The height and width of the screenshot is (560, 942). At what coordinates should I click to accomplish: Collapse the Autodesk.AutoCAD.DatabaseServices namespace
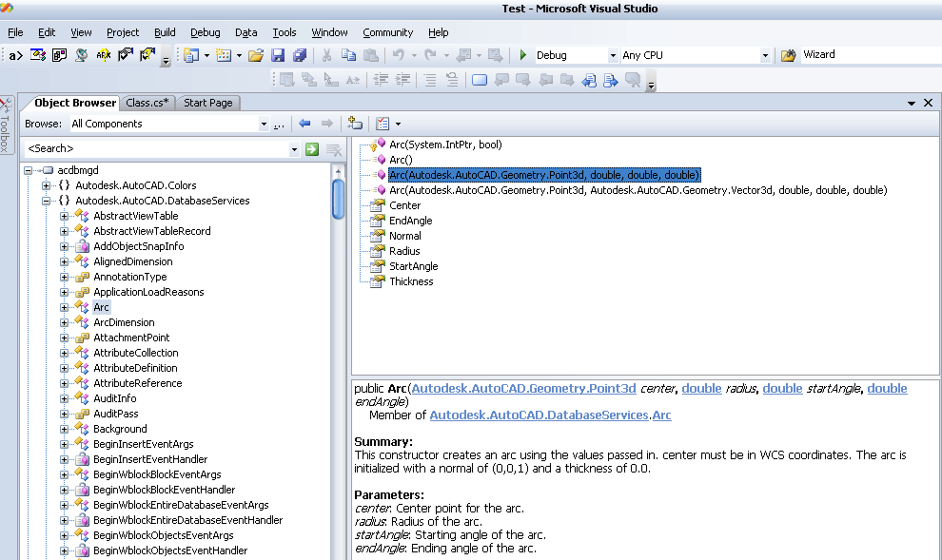tap(46, 201)
